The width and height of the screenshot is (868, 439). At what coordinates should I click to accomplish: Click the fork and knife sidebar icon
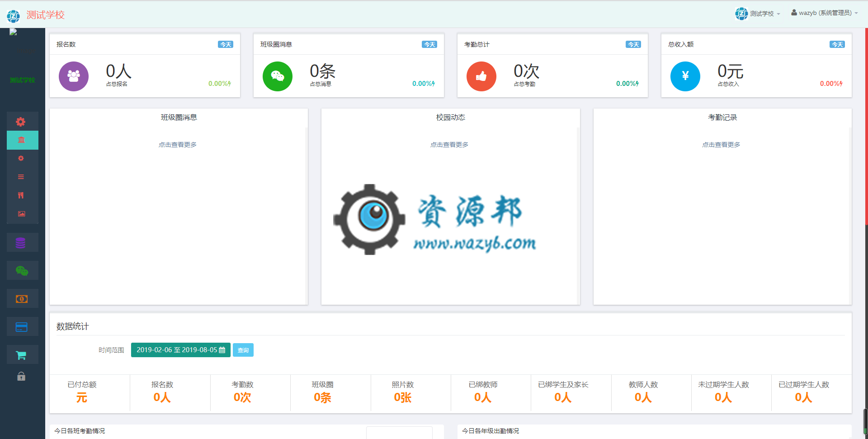21,195
